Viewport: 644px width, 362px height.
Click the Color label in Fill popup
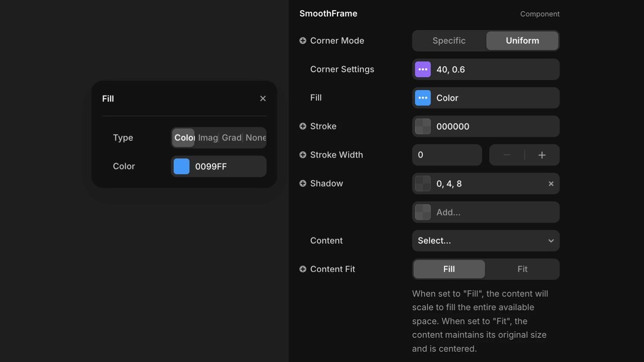(124, 166)
